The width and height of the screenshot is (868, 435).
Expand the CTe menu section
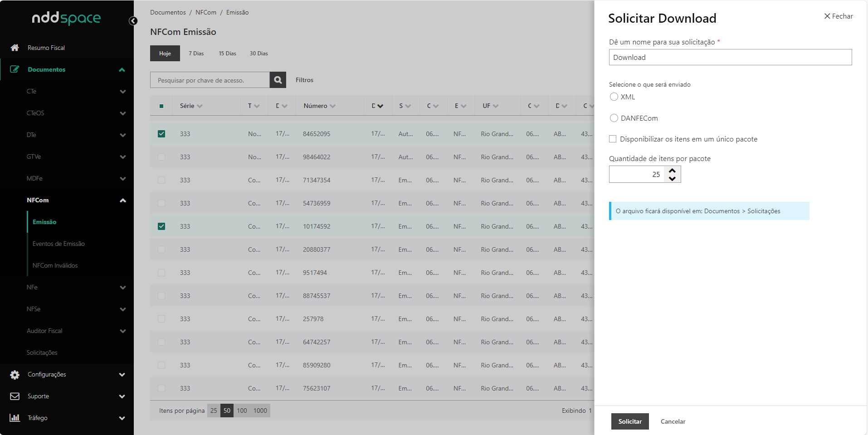coord(122,92)
